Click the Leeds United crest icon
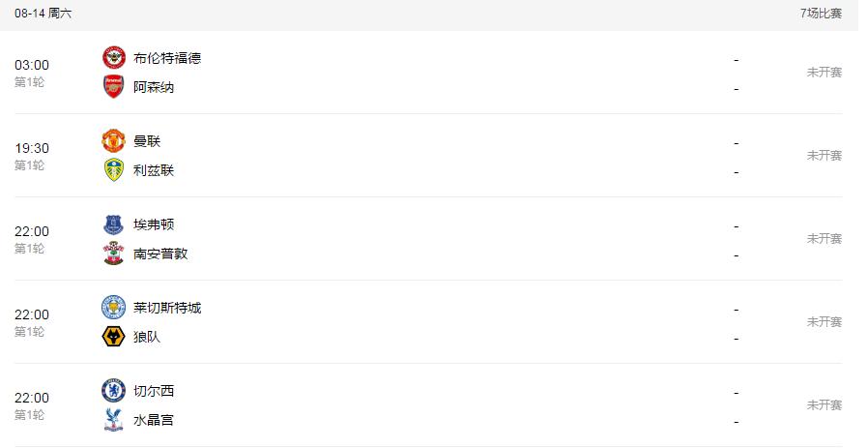The image size is (868, 448). tap(114, 170)
